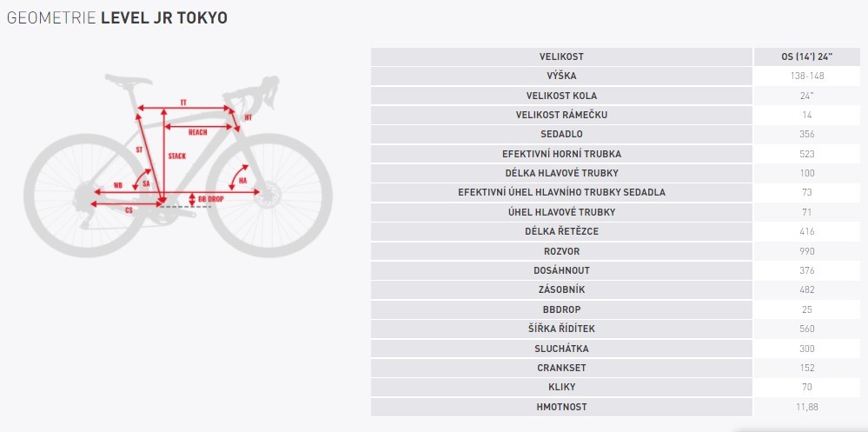
Task: Click the GEOMETRIE LEVEL JR TOKYO heading
Action: 116,17
